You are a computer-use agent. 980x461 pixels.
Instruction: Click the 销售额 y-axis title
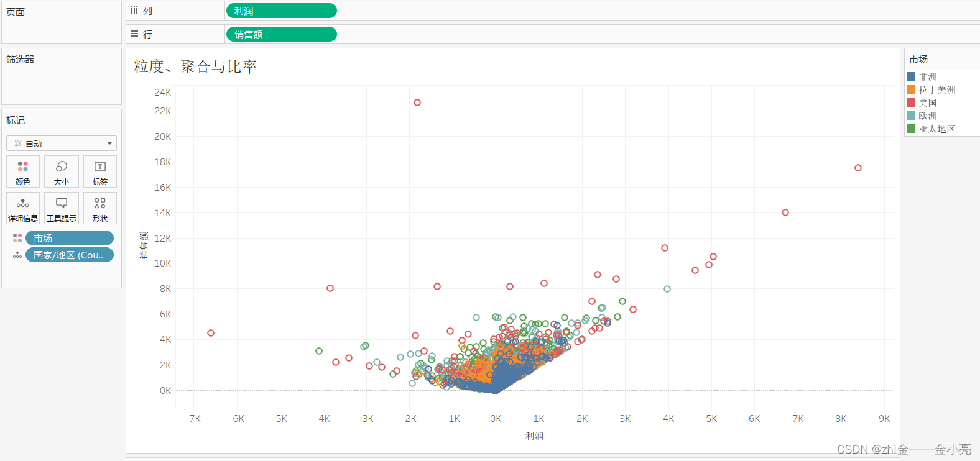(x=144, y=245)
